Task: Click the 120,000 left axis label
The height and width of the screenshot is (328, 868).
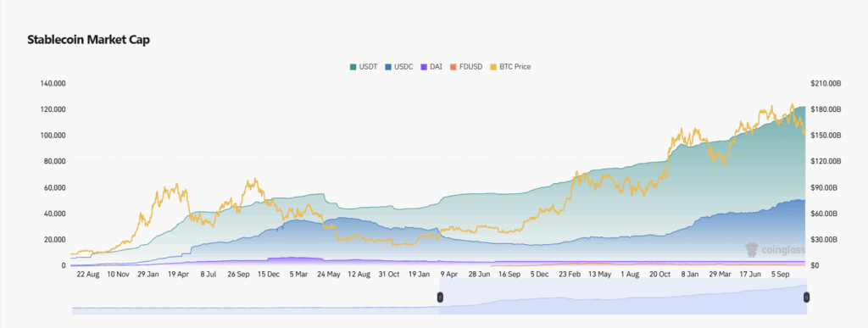Action: (x=53, y=109)
